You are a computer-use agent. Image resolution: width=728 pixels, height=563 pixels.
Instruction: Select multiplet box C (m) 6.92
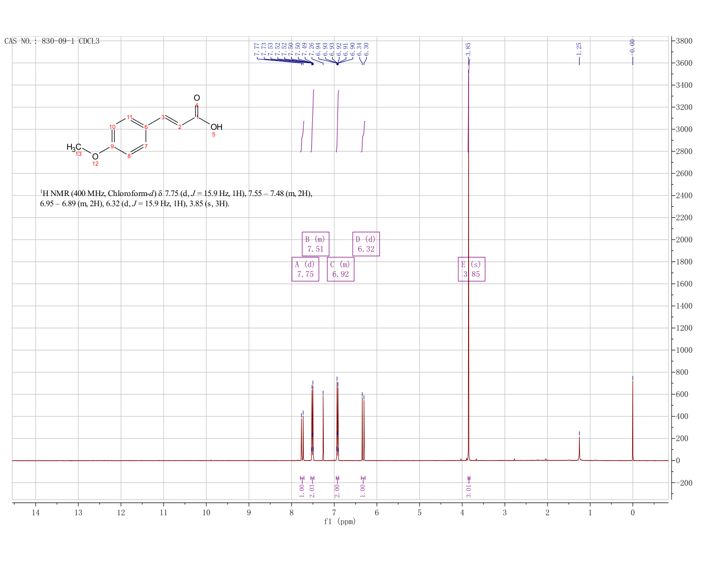tap(341, 269)
